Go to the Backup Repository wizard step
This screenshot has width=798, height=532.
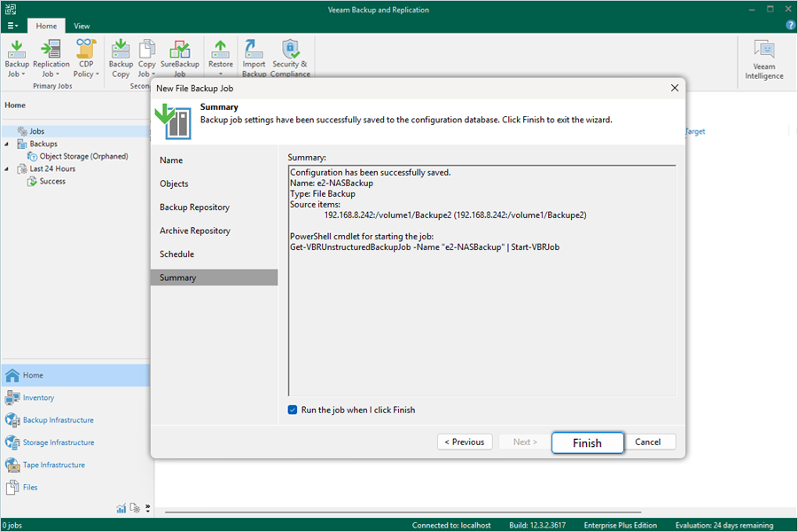click(x=194, y=207)
